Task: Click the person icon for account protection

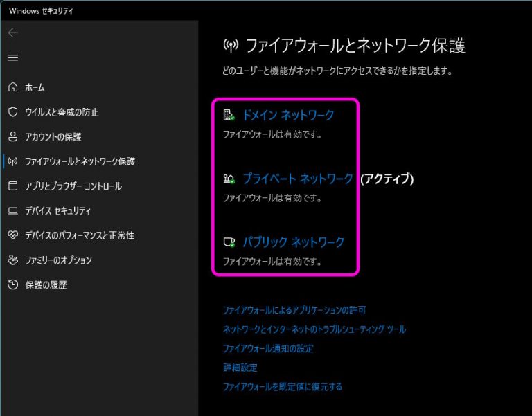Action: click(x=13, y=136)
